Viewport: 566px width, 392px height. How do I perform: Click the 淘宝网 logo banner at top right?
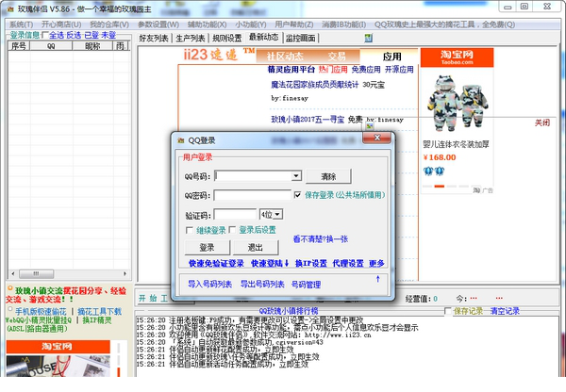point(457,57)
